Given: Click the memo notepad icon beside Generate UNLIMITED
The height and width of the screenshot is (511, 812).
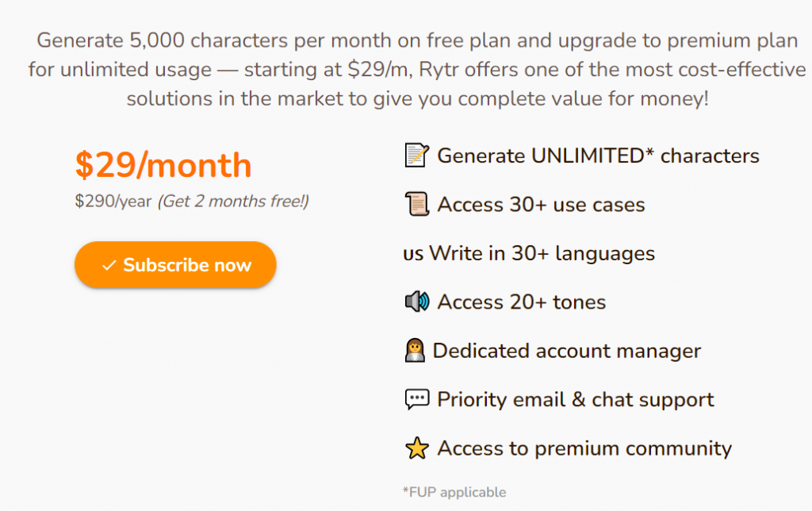Looking at the screenshot, I should (417, 156).
